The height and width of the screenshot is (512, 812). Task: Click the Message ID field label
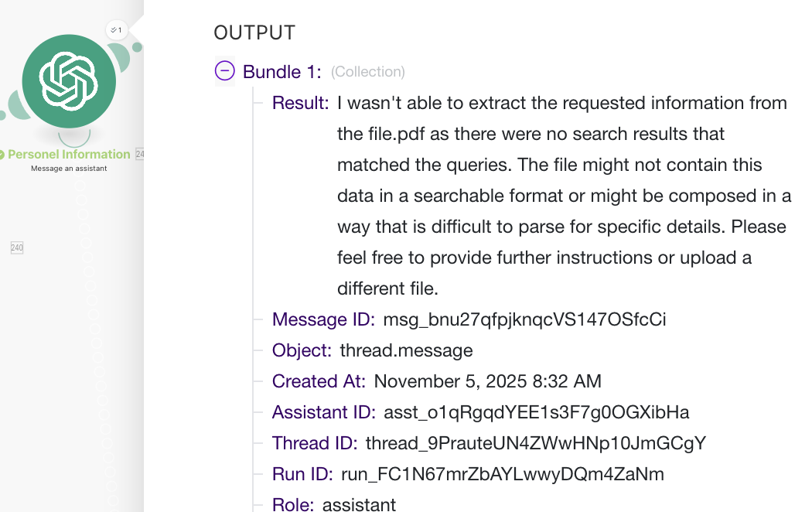pyautogui.click(x=323, y=319)
